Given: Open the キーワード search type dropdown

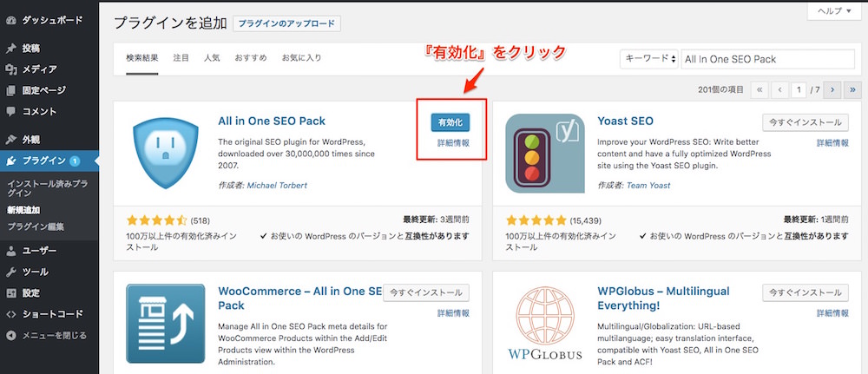Looking at the screenshot, I should coord(648,59).
